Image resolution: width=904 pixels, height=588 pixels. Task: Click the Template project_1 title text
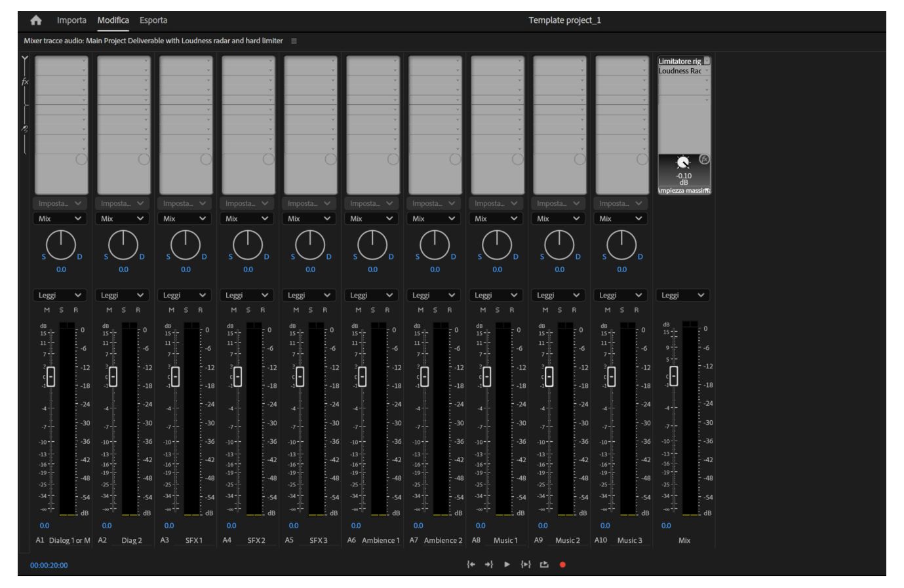point(564,20)
